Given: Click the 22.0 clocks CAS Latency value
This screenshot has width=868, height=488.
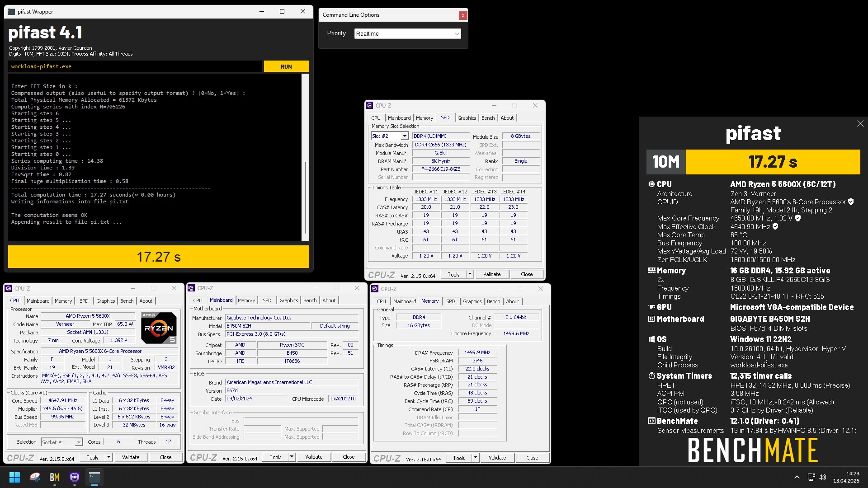Looking at the screenshot, I should [477, 369].
